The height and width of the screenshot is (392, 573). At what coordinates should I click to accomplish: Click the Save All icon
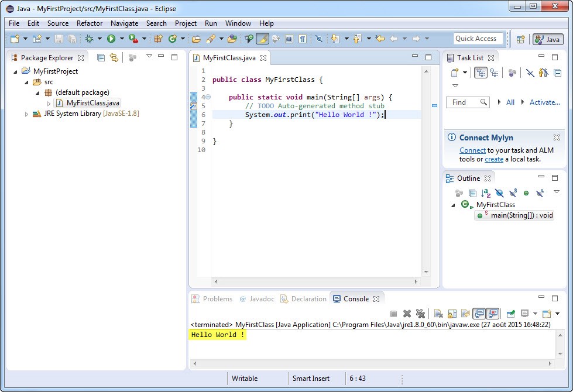71,39
